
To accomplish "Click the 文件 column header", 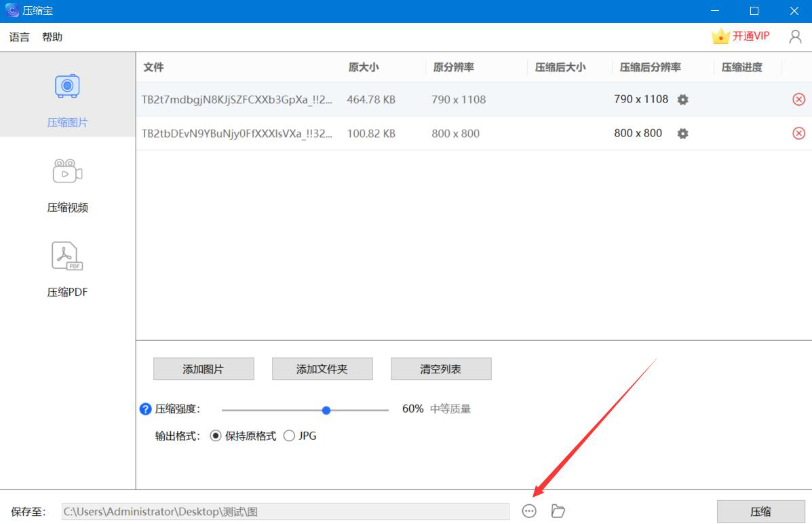I will click(154, 67).
